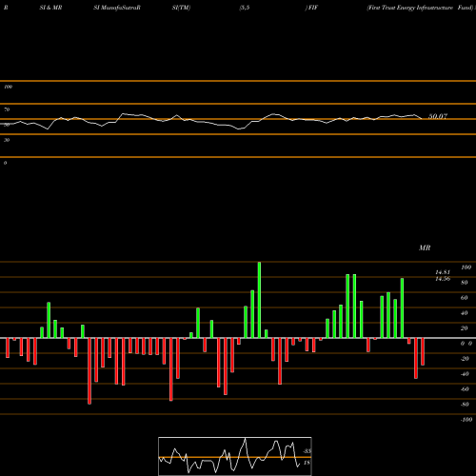This screenshot has width=476, height=476.
Task: Click the 'SI & MR' header text
Action: tap(50, 8)
